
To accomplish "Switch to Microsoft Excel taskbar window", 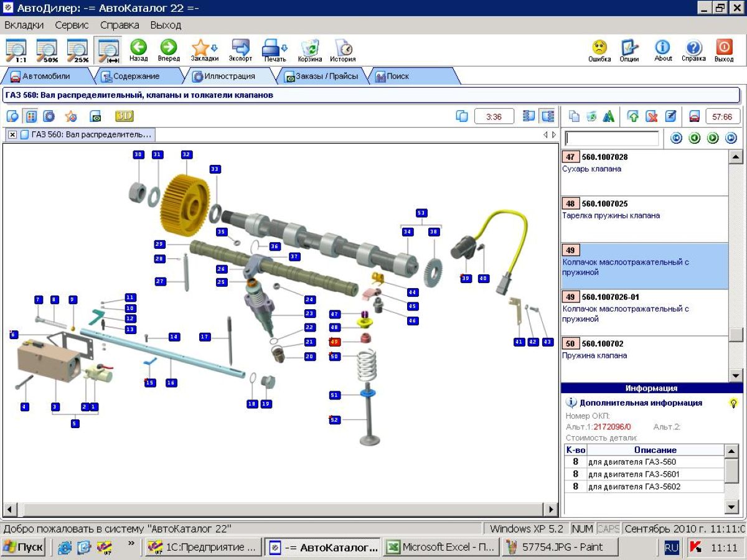I will [441, 548].
